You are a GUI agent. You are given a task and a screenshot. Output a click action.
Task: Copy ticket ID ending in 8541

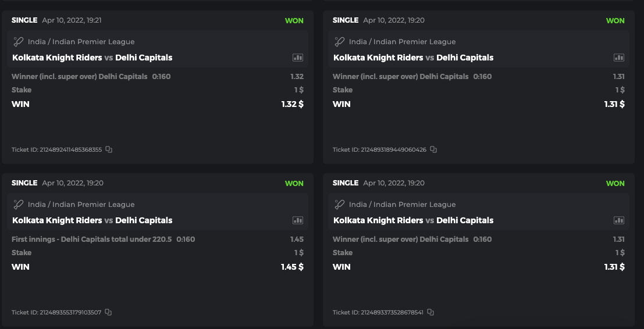(x=430, y=312)
